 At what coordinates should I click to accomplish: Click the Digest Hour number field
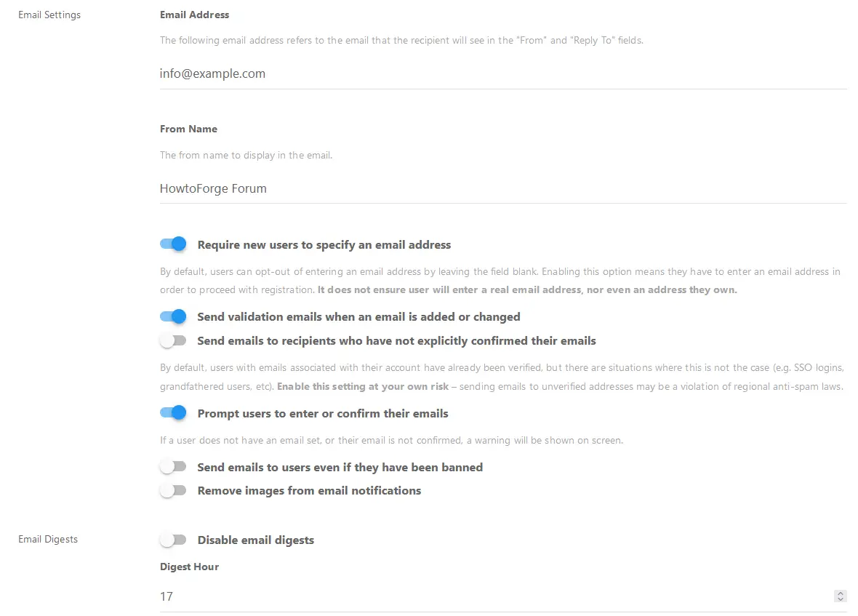pyautogui.click(x=494, y=596)
